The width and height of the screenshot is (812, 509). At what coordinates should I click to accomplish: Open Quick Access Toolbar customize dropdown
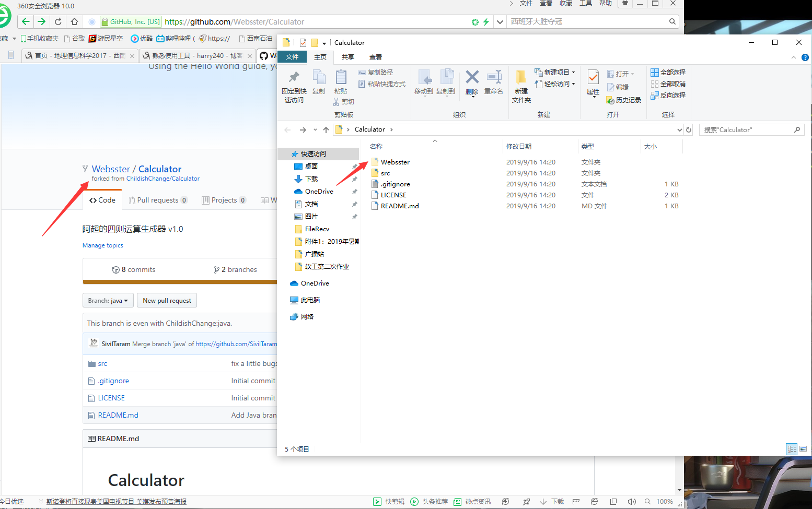point(324,43)
